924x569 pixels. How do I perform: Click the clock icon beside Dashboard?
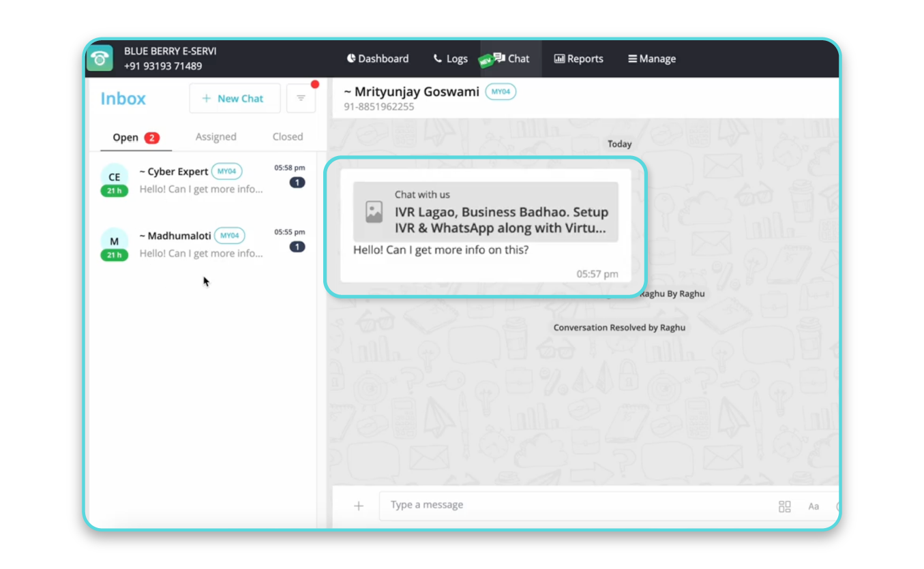(x=351, y=58)
